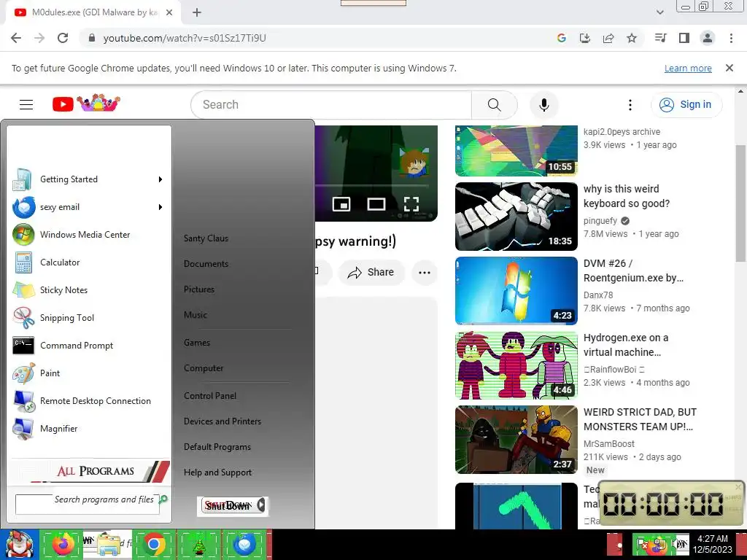Click the browser forward arrow
The width and height of the screenshot is (747, 560).
tap(39, 38)
